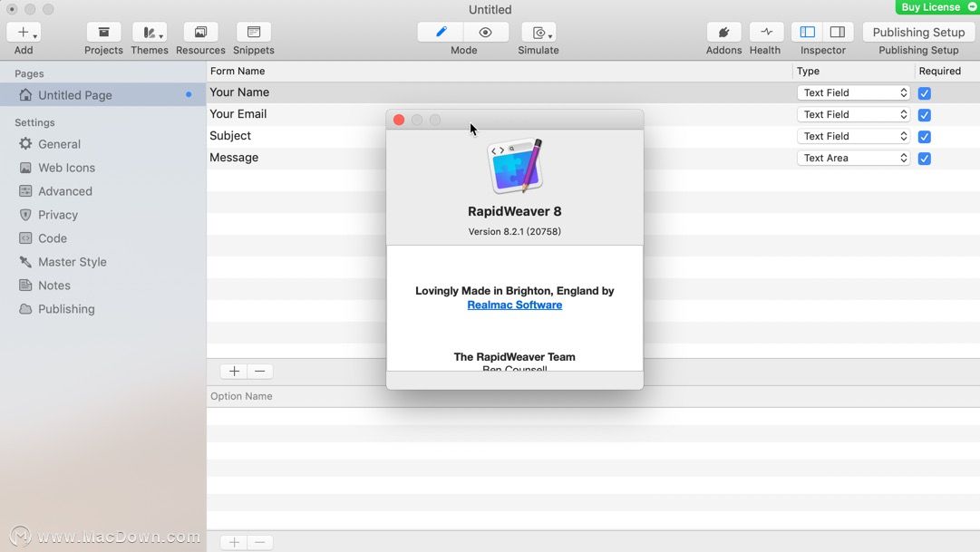Click the Publishing Setup button
Viewport: 980px width, 552px height.
pyautogui.click(x=918, y=33)
